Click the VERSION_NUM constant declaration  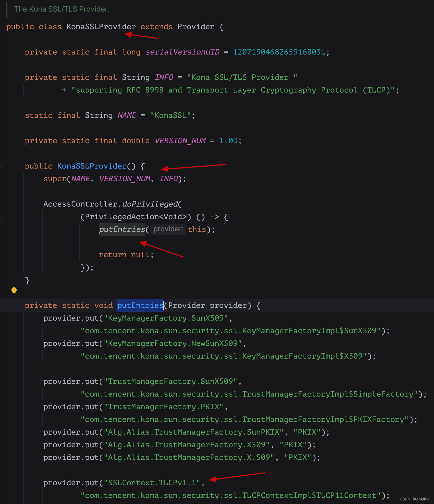click(180, 141)
